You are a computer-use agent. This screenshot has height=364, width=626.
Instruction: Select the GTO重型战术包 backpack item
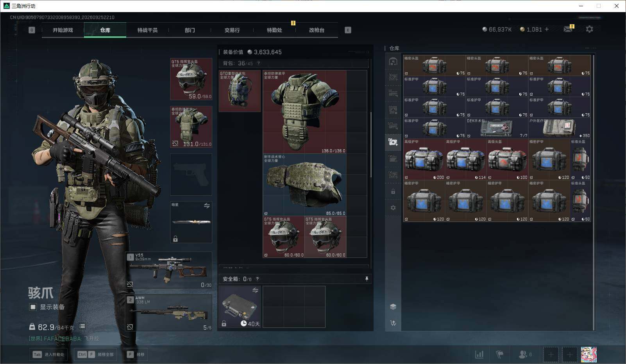(240, 91)
